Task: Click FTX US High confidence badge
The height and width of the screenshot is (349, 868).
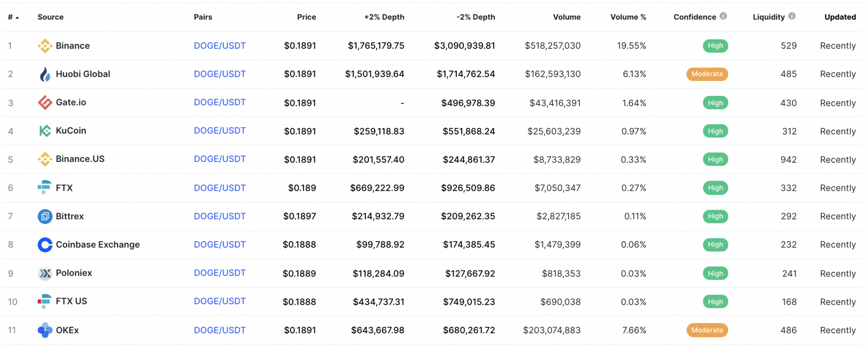Action: click(x=715, y=302)
